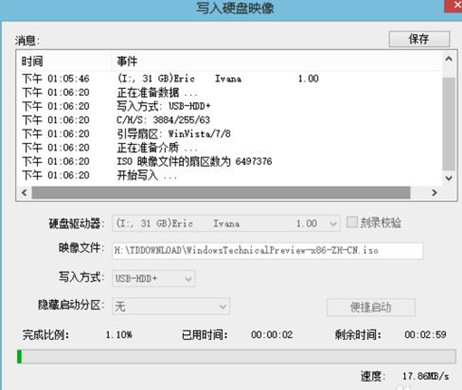Click the message list scroll down arrow
This screenshot has width=462, height=390.
[x=449, y=178]
